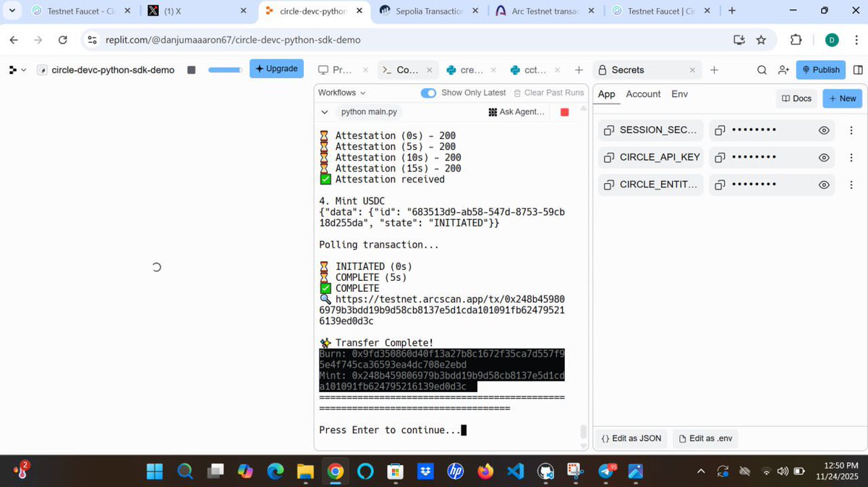Launch Visual Studio Code from the taskbar
Image resolution: width=868 pixels, height=487 pixels.
(x=515, y=471)
